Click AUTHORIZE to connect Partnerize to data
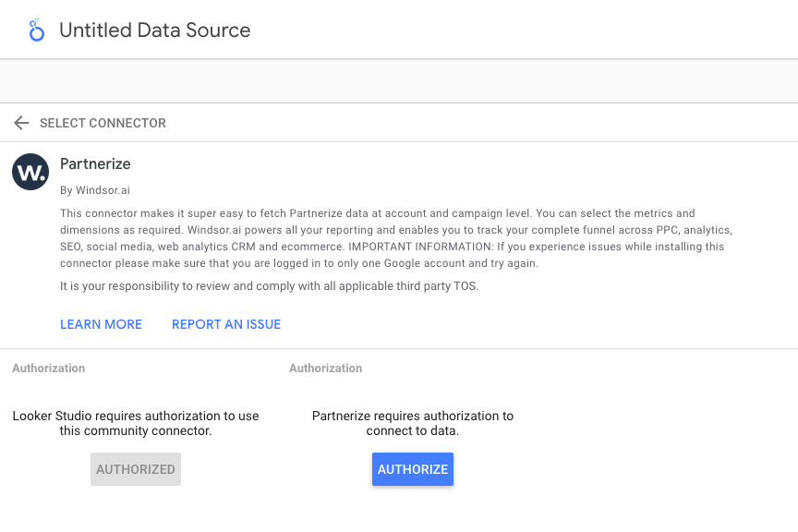The image size is (798, 532). [x=412, y=469]
